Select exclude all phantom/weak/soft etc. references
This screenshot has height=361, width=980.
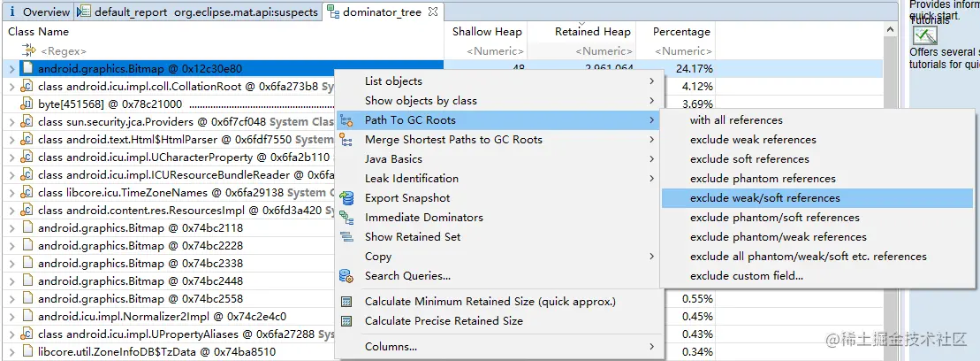pyautogui.click(x=808, y=257)
